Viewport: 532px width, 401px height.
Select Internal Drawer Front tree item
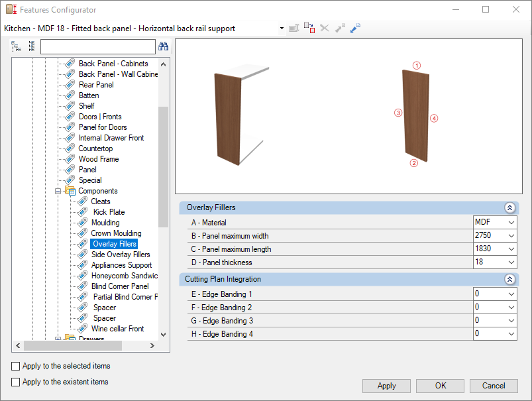tap(111, 137)
